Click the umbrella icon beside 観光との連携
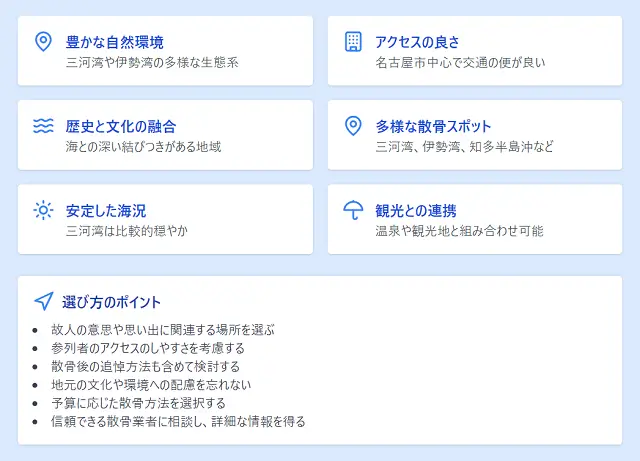 353,210
